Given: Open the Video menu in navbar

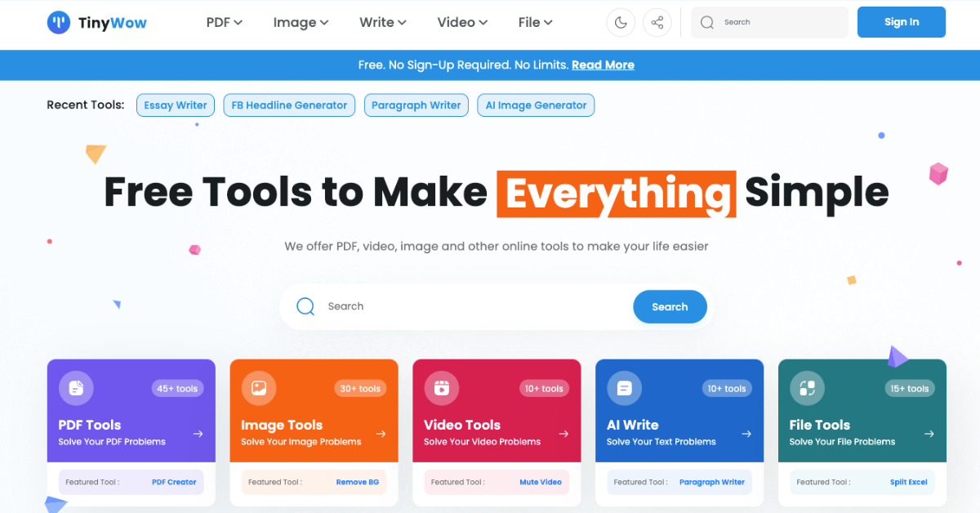Looking at the screenshot, I should coord(462,23).
